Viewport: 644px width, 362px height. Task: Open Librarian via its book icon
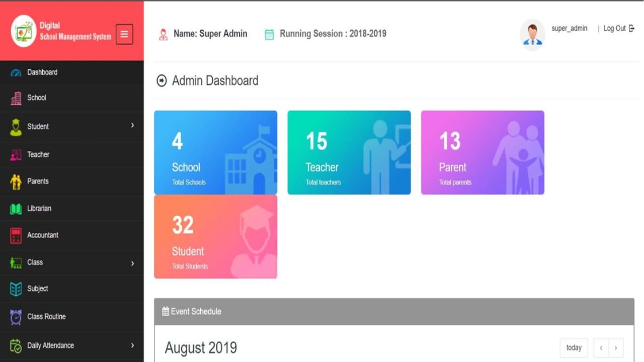click(x=16, y=209)
